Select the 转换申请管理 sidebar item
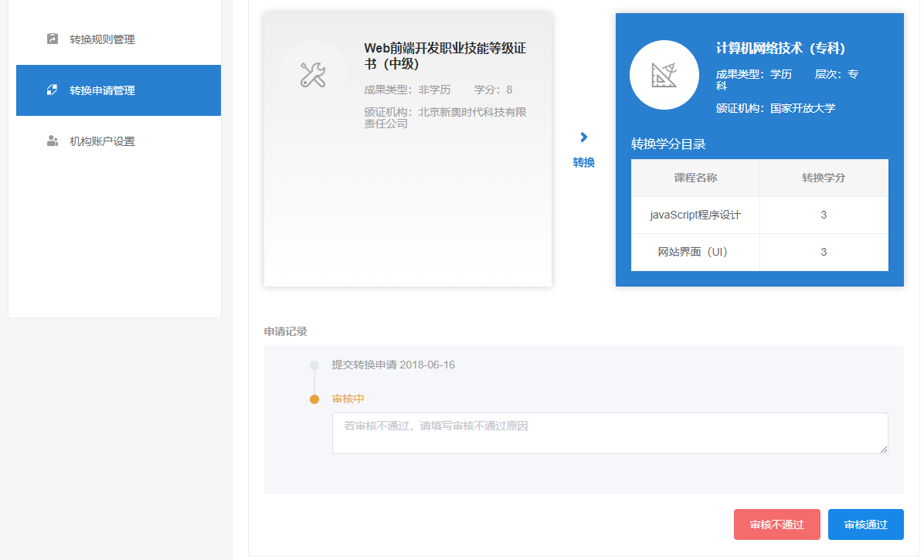 pyautogui.click(x=118, y=90)
